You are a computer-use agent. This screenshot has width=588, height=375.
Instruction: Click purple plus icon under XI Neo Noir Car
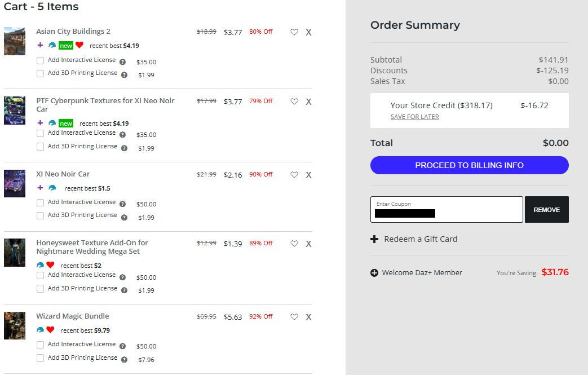click(x=40, y=188)
